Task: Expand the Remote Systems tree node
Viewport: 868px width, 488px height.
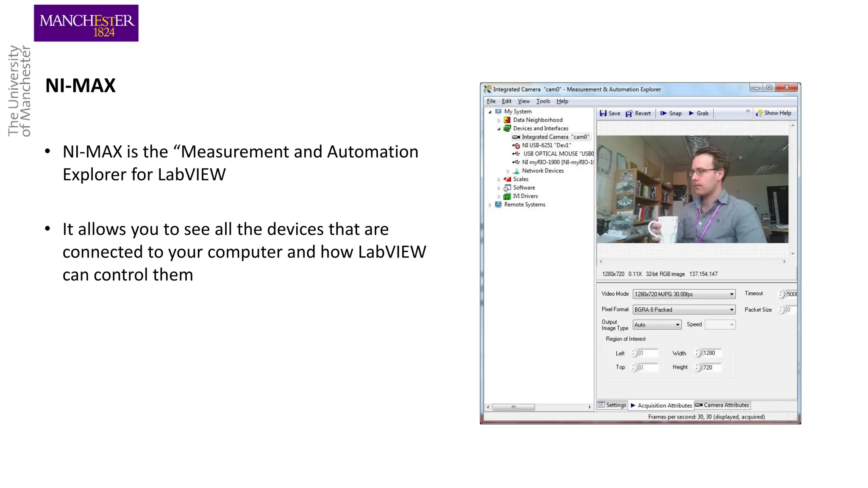Action: 490,205
